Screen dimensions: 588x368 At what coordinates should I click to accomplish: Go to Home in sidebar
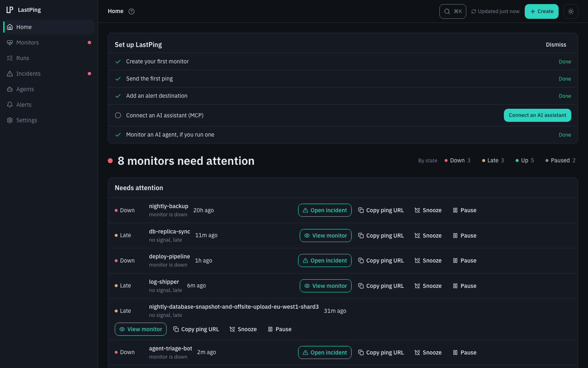pyautogui.click(x=49, y=27)
